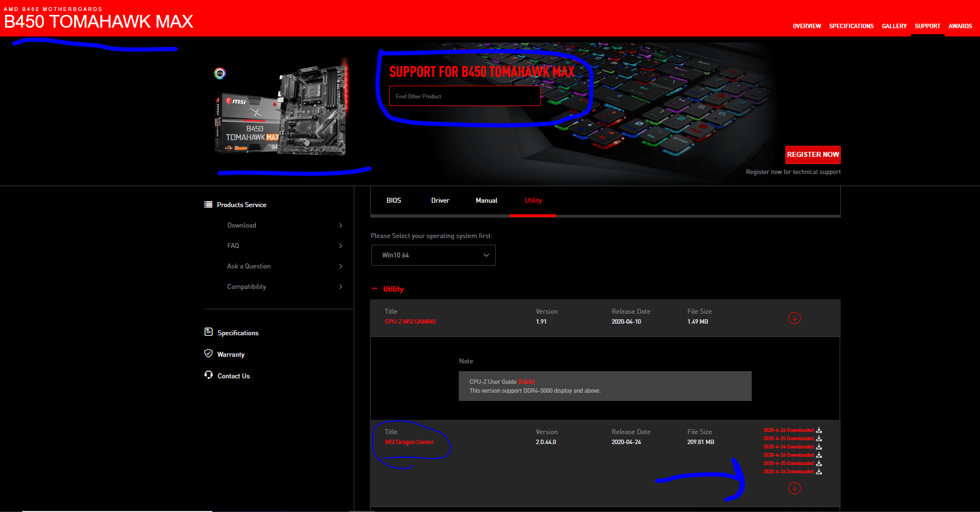Expand the FAQ sidebar chevron
The image size is (980, 512).
click(340, 246)
